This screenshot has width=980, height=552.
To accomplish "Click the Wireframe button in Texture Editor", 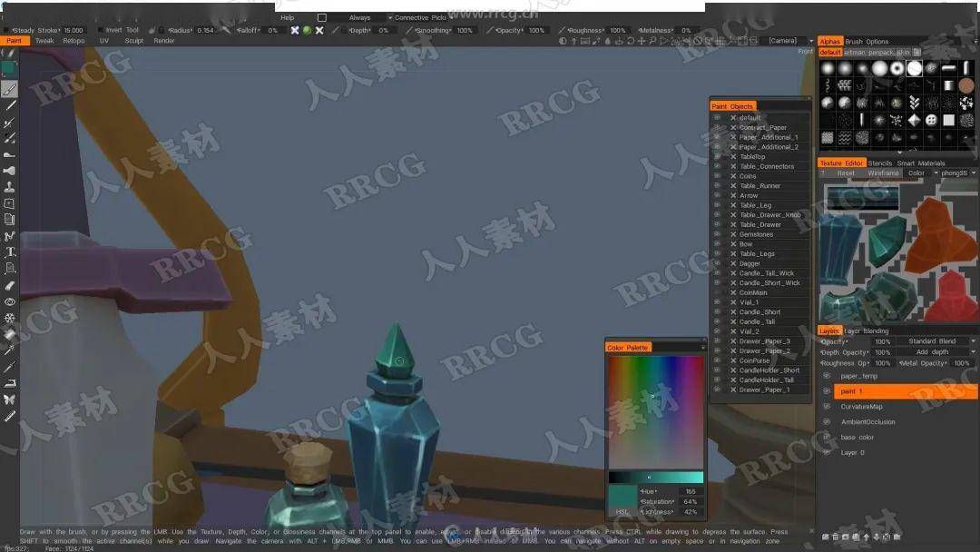I will pyautogui.click(x=883, y=172).
